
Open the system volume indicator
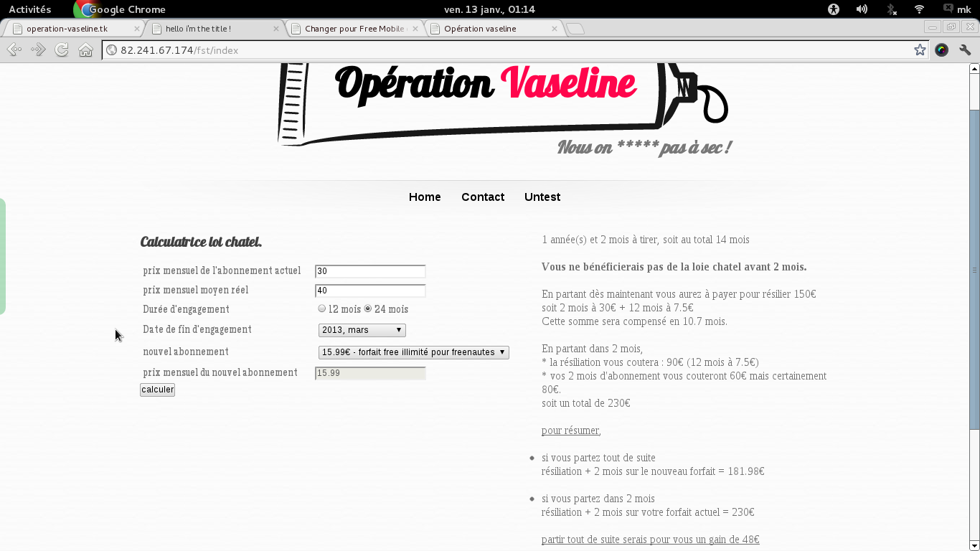(862, 9)
